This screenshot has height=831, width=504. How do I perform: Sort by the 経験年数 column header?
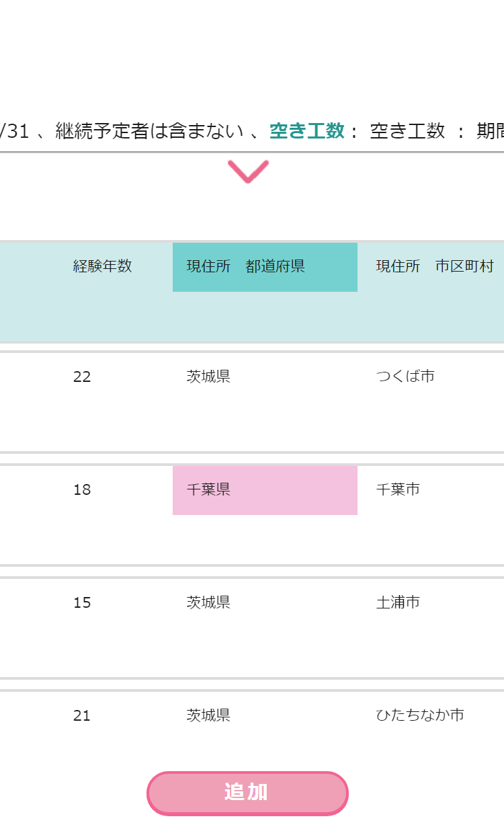point(102,266)
